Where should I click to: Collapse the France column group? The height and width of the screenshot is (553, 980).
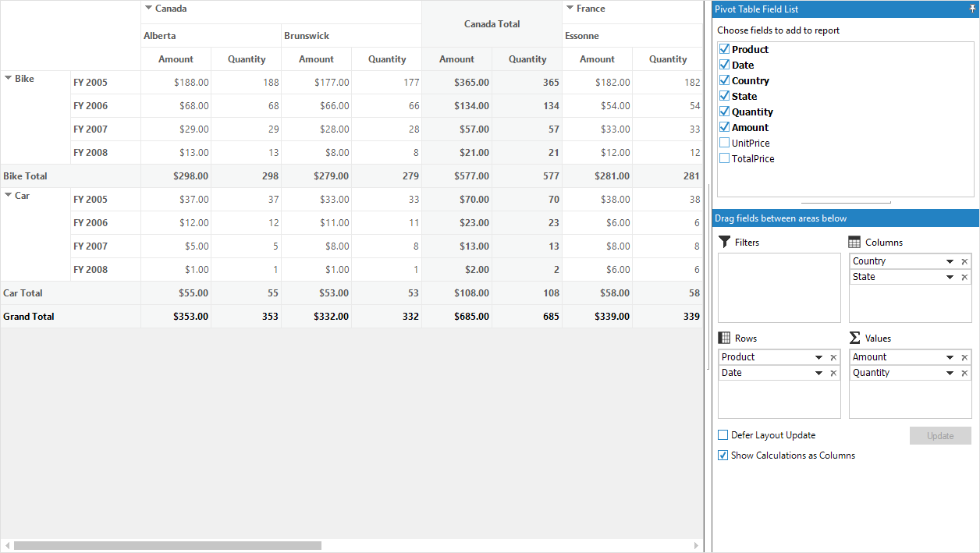click(x=570, y=8)
